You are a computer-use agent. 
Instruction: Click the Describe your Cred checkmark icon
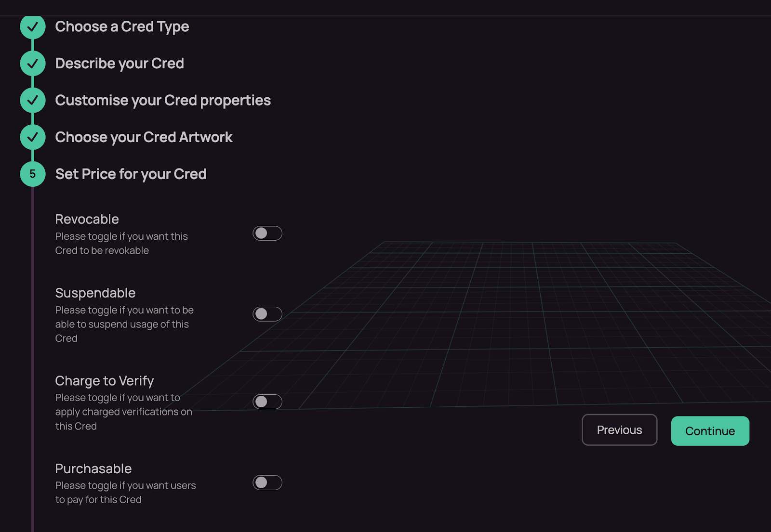pyautogui.click(x=33, y=64)
